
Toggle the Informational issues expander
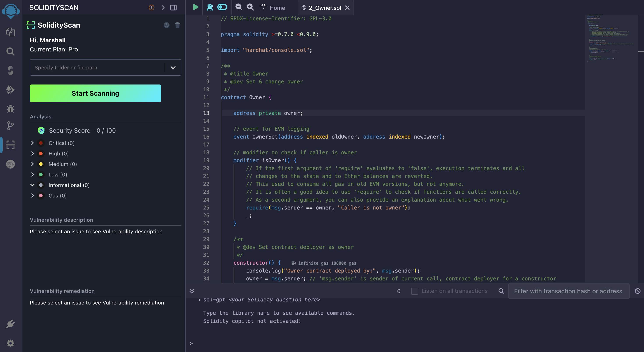pyautogui.click(x=32, y=185)
